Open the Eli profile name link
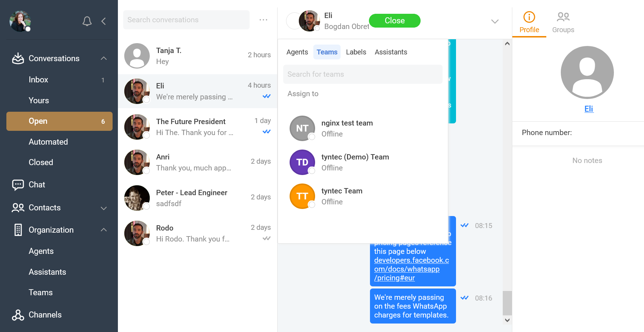 point(588,109)
